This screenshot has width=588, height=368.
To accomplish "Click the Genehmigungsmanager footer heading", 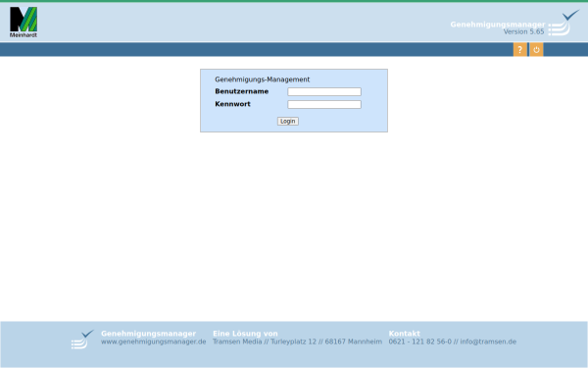I will tap(149, 334).
